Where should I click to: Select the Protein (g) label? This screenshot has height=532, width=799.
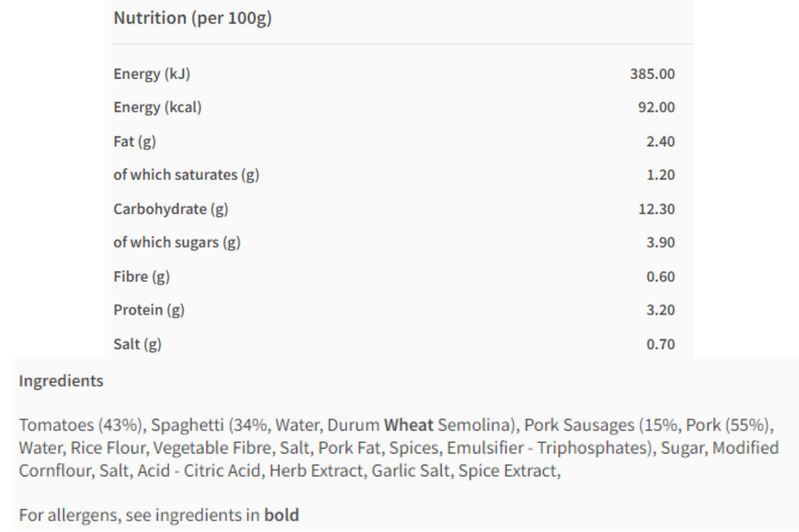pyautogui.click(x=149, y=310)
